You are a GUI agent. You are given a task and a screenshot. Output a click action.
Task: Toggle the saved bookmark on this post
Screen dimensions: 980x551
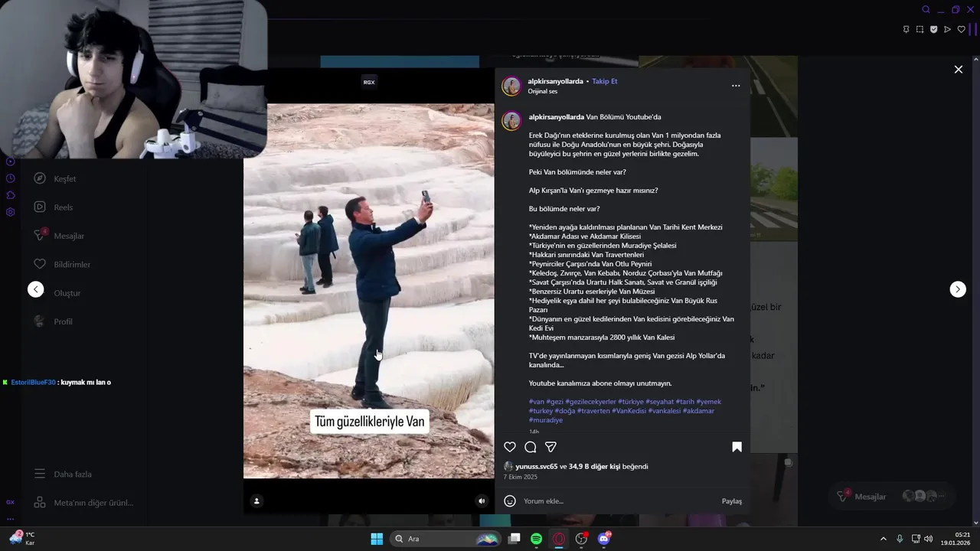(737, 447)
